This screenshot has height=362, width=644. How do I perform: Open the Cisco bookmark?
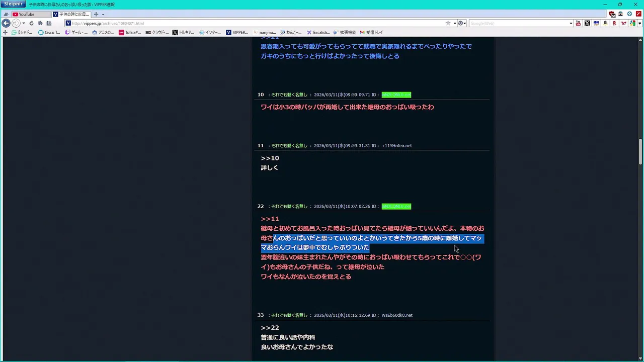(x=49, y=32)
